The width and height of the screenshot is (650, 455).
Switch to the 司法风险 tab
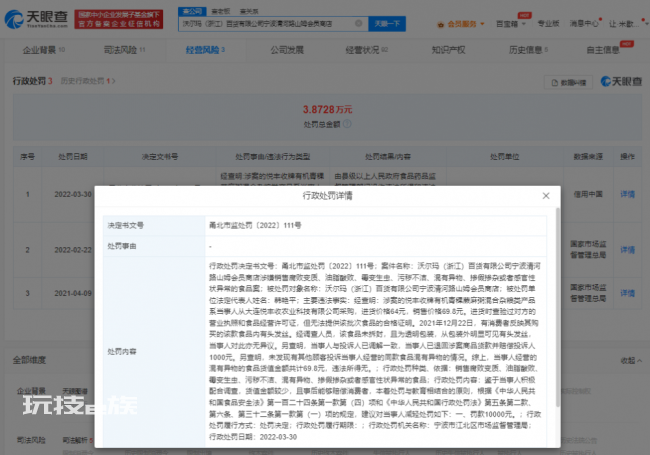point(124,50)
